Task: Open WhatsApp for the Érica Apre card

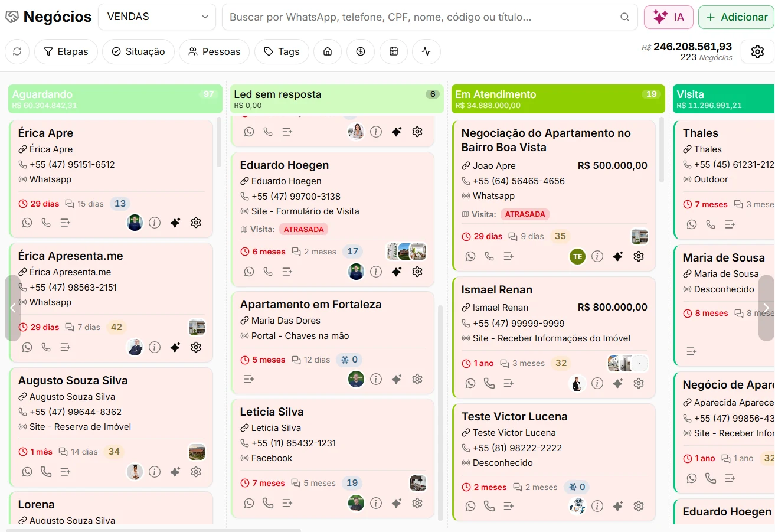Action: tap(27, 223)
